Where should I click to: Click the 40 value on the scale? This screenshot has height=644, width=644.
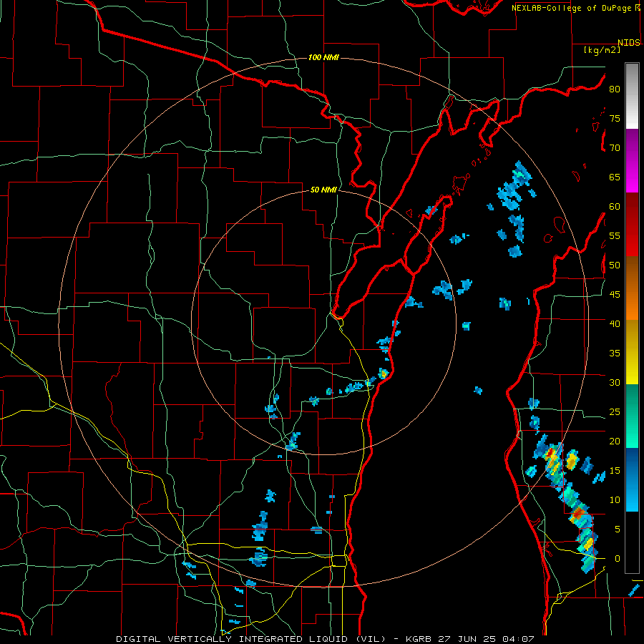click(x=615, y=323)
